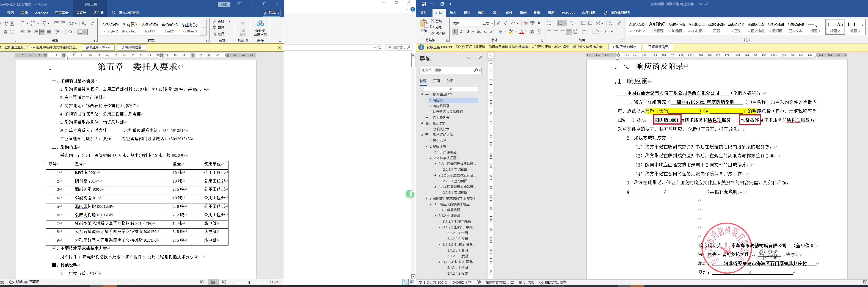Viewport: 868px width, 287px height.
Task: Toggle Superscript x² button
Action: pyautogui.click(x=492, y=32)
